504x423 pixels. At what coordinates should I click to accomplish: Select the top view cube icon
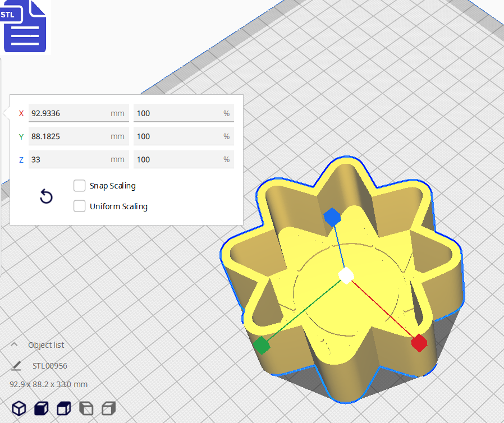point(64,408)
